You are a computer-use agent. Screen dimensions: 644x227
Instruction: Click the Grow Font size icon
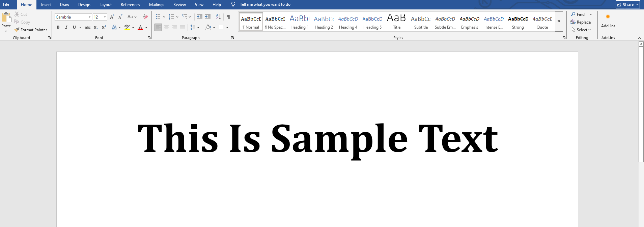click(112, 17)
